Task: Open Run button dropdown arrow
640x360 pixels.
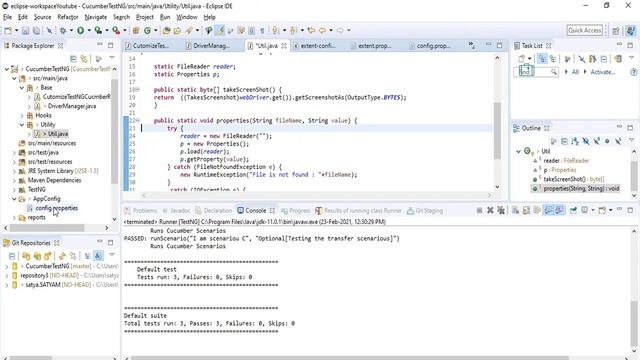Action: pos(88,31)
